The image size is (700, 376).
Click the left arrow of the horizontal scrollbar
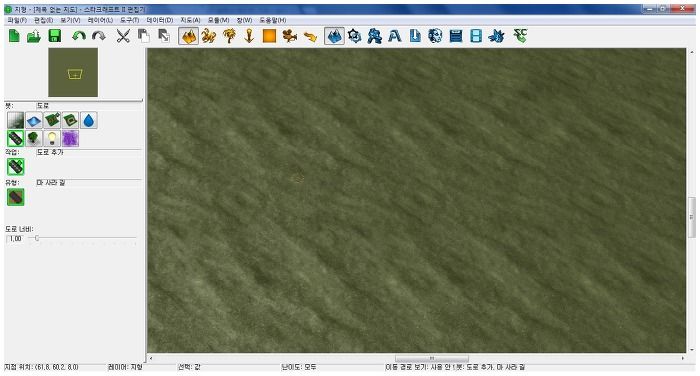150,358
